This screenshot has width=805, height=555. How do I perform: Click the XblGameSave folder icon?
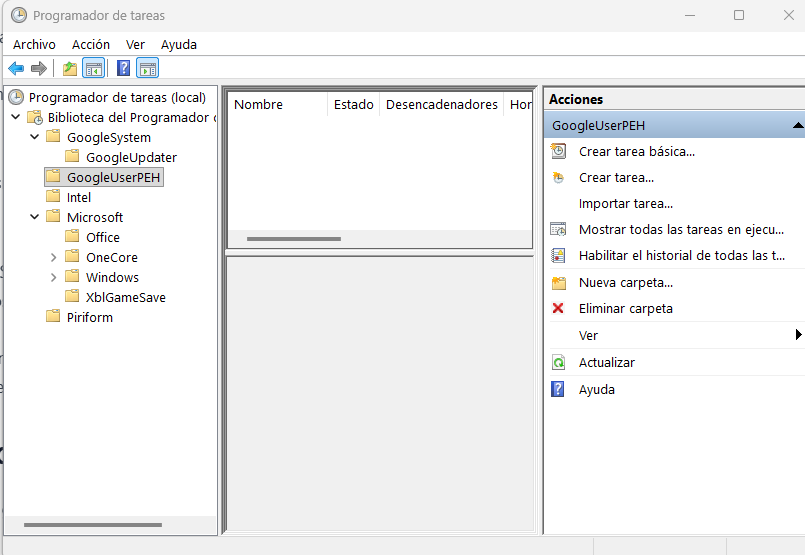72,296
